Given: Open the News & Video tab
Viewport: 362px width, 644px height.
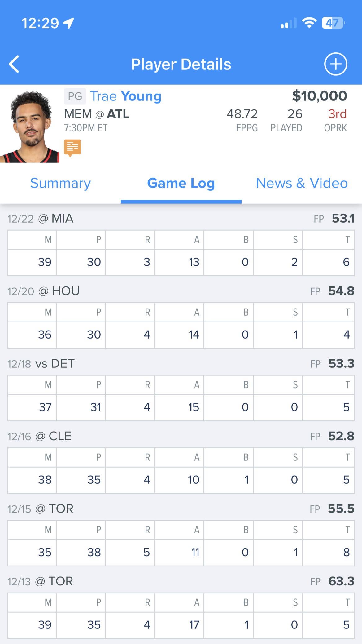Looking at the screenshot, I should (302, 183).
